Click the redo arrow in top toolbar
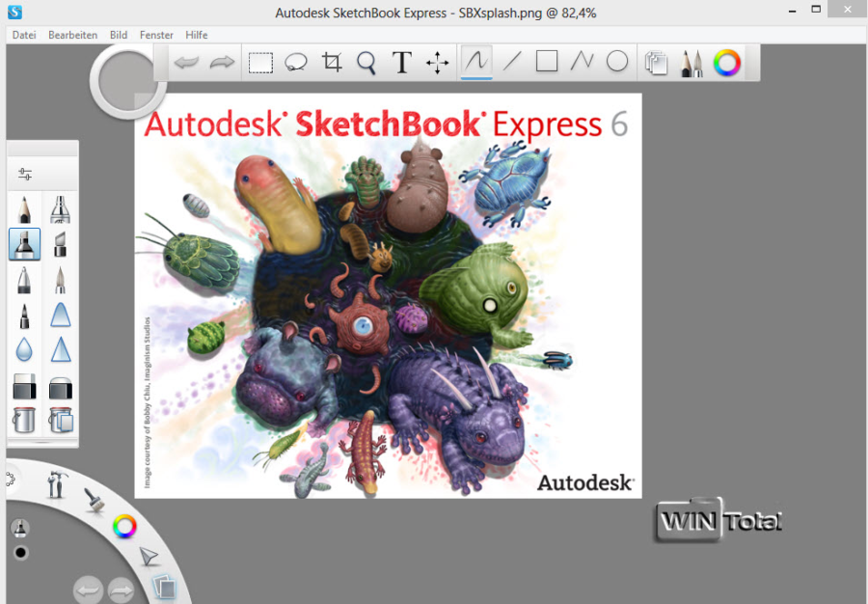The height and width of the screenshot is (604, 868). 223,63
